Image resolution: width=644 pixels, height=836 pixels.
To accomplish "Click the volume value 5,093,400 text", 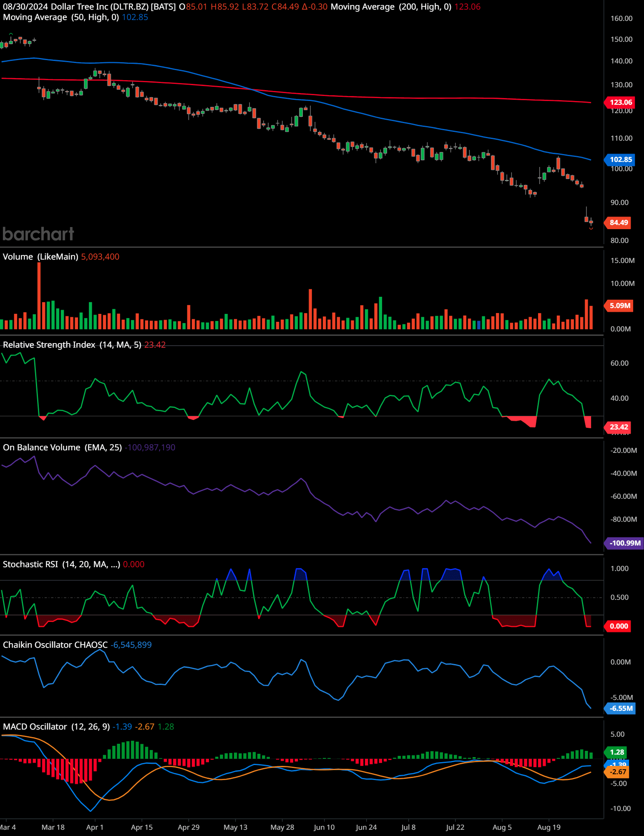I will [x=100, y=257].
